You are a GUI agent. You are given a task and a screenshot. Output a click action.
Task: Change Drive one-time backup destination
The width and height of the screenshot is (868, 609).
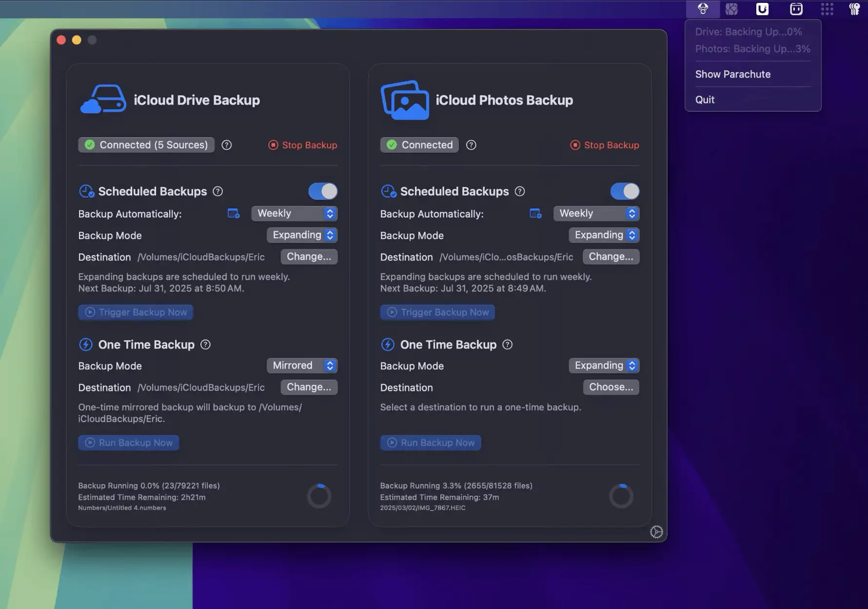tap(309, 387)
